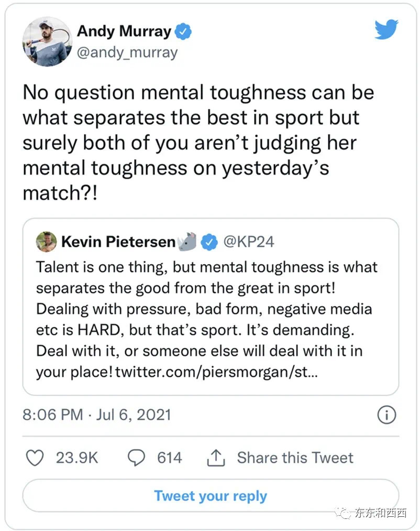Viewport: 420px width, 531px height.
Task: Click the Kevin Pietersen display name
Action: [x=119, y=242]
